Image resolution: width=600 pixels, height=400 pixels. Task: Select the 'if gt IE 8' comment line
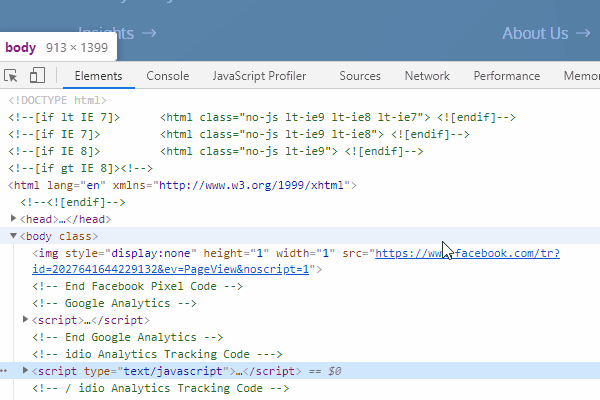[x=80, y=168]
